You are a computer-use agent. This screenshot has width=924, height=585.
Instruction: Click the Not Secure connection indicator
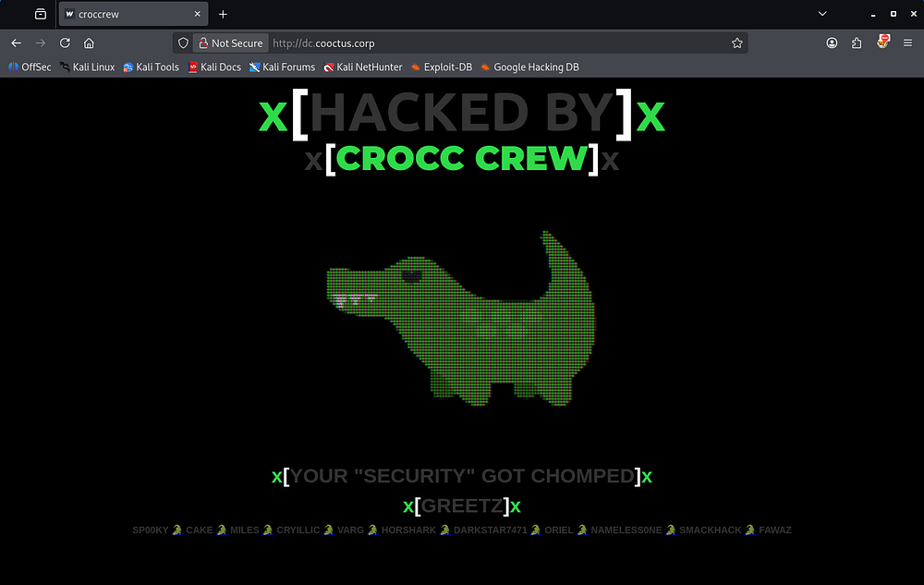pos(230,43)
